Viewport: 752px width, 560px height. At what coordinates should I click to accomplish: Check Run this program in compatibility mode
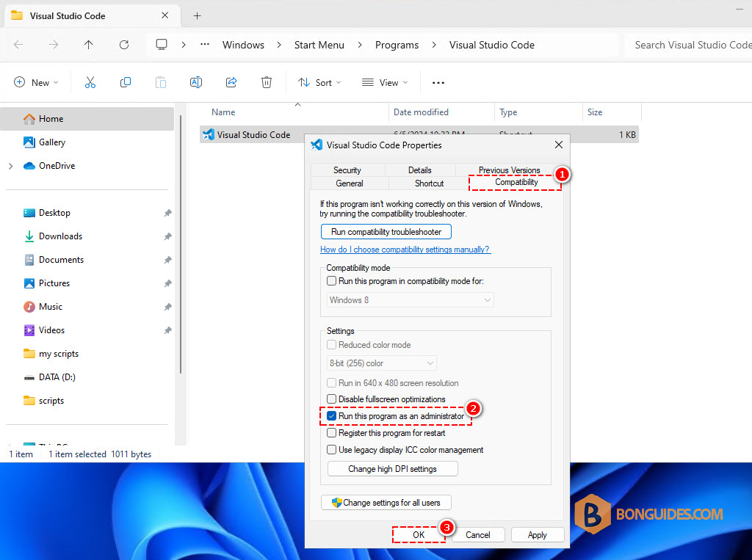[331, 281]
